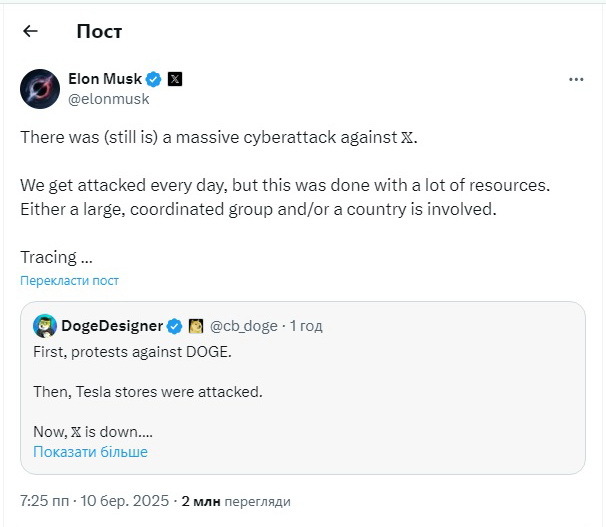606x527 pixels.
Task: Click the post date '7:25 пп · 10 бер. 2025'
Action: (x=94, y=500)
